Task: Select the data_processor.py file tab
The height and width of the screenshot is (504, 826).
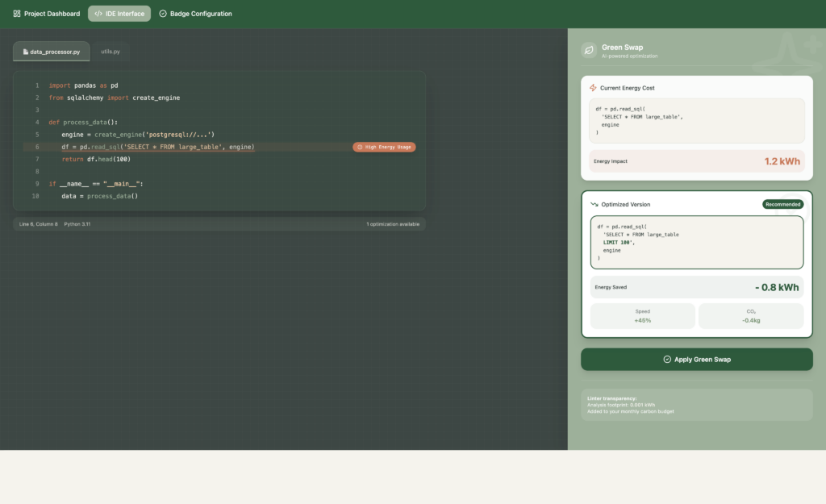Action: [x=51, y=52]
